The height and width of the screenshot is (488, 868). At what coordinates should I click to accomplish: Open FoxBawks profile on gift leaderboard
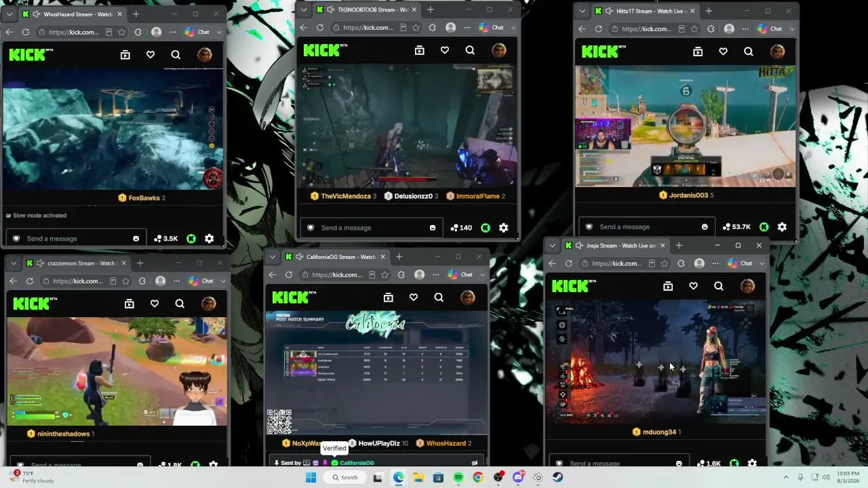pos(144,198)
